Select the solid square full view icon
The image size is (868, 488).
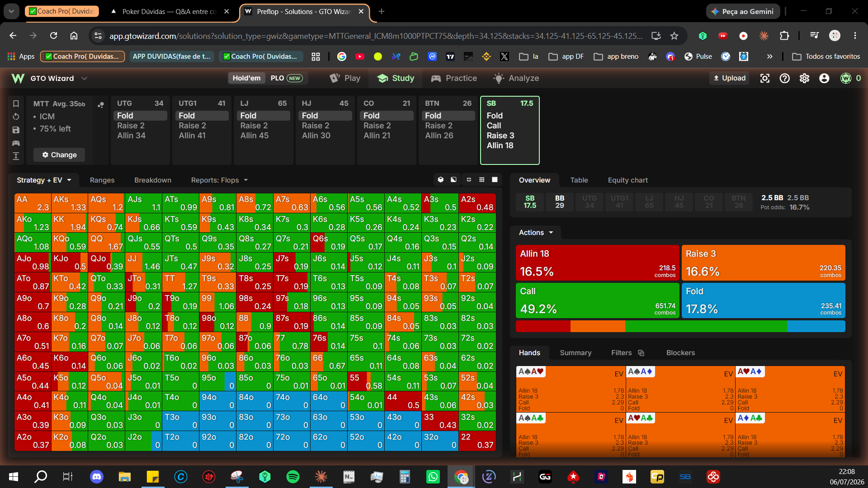point(495,180)
